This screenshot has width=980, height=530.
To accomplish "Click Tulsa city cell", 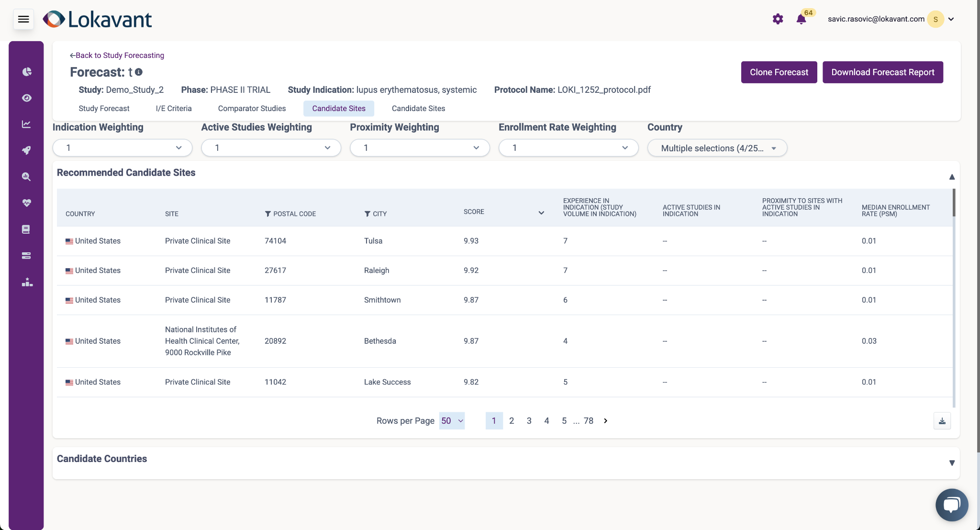I will tap(373, 241).
